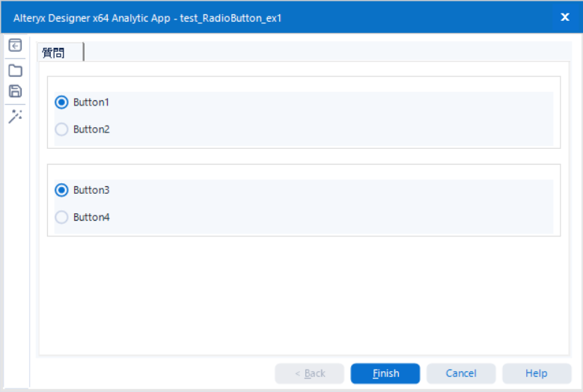Select the Button4 radio option
The width and height of the screenshot is (583, 392).
(61, 217)
